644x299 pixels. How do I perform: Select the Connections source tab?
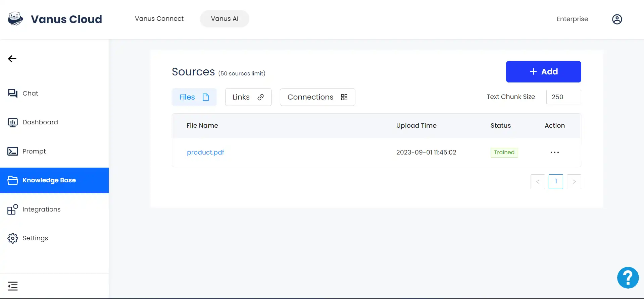point(317,97)
